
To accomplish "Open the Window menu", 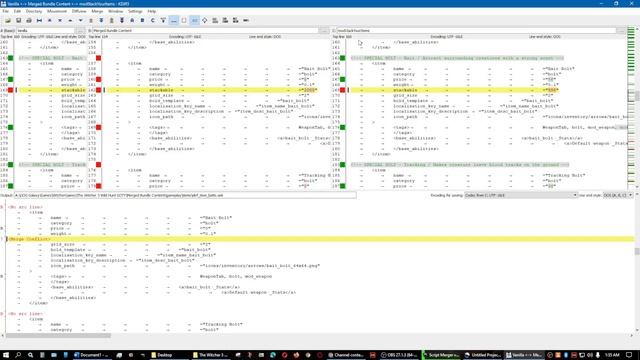I will [116, 11].
